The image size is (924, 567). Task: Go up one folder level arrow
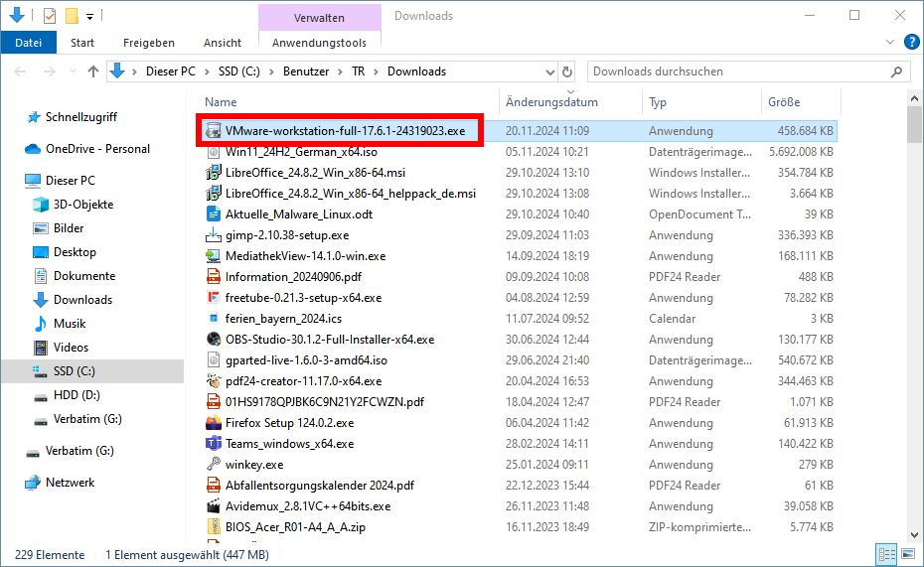click(93, 71)
